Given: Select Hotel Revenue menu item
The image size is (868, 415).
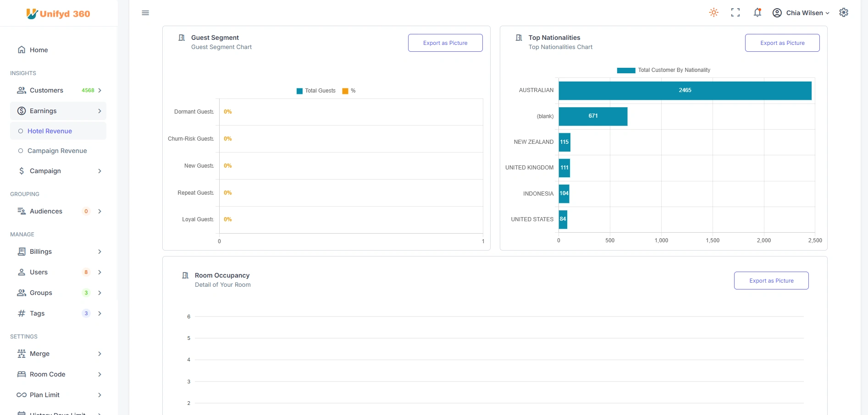Looking at the screenshot, I should point(50,131).
